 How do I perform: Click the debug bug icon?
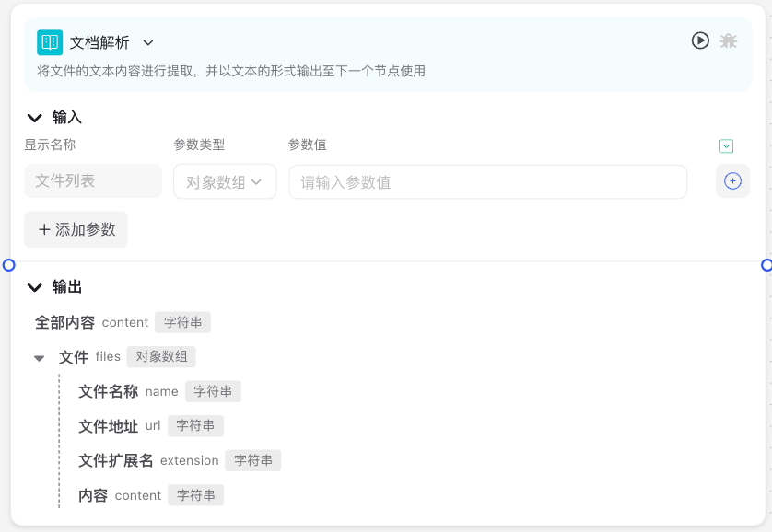tap(729, 40)
